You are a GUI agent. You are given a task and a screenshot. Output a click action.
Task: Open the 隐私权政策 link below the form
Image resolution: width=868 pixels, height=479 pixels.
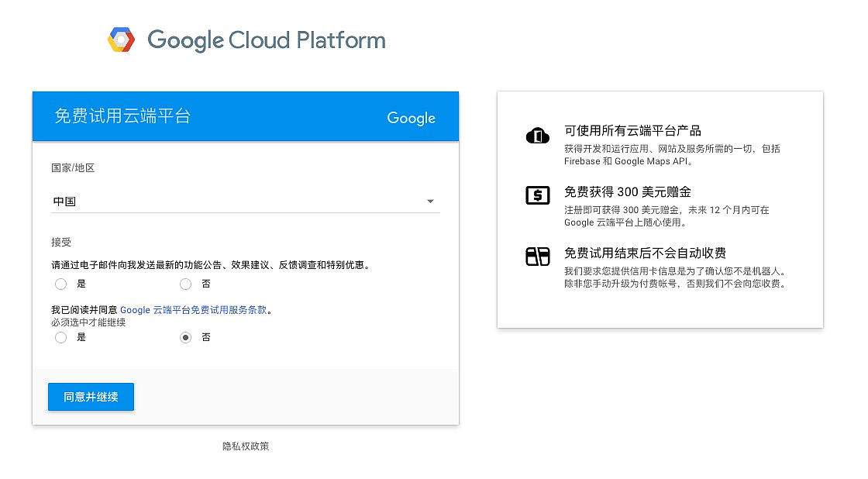246,446
